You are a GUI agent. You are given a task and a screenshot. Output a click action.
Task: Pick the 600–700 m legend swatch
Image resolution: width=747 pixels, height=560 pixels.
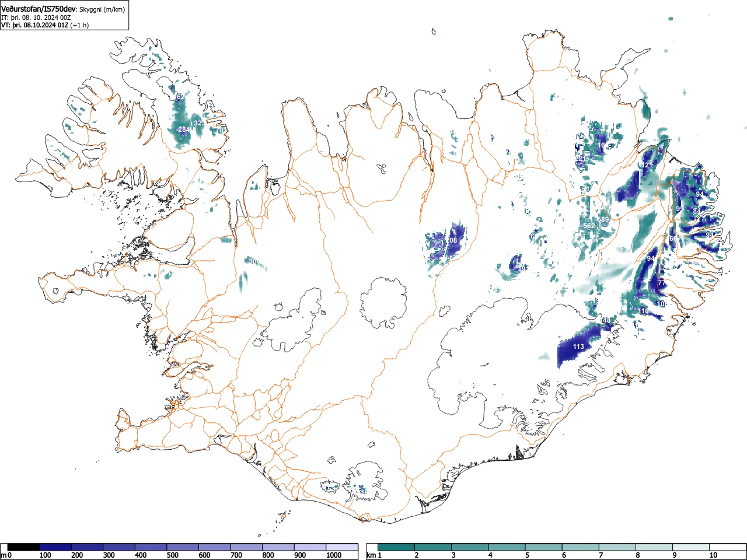tap(215, 547)
